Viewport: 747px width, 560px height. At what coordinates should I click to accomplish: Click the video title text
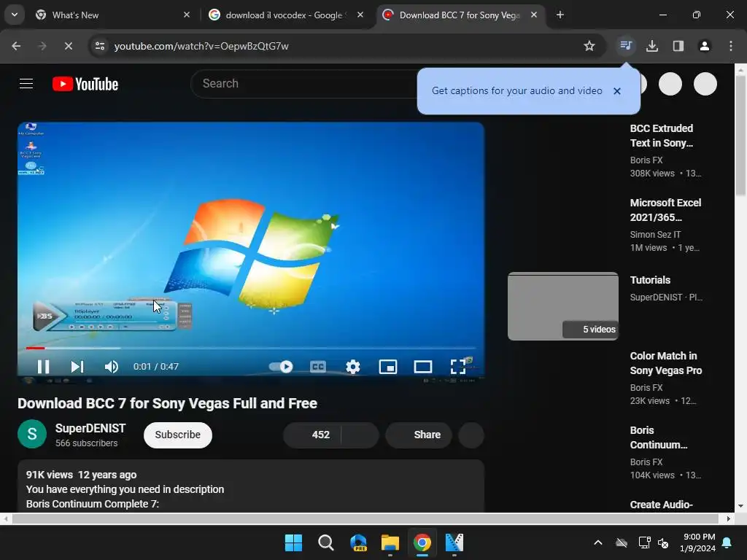[167, 403]
